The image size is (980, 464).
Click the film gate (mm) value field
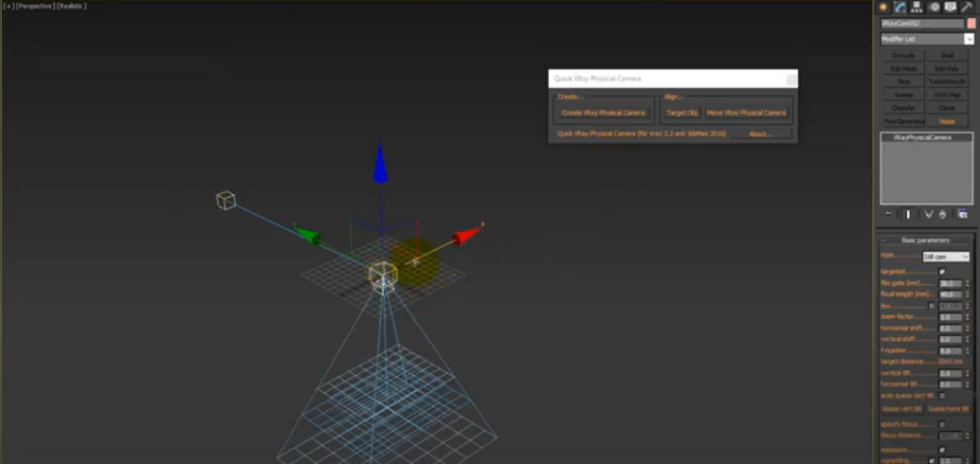(951, 283)
